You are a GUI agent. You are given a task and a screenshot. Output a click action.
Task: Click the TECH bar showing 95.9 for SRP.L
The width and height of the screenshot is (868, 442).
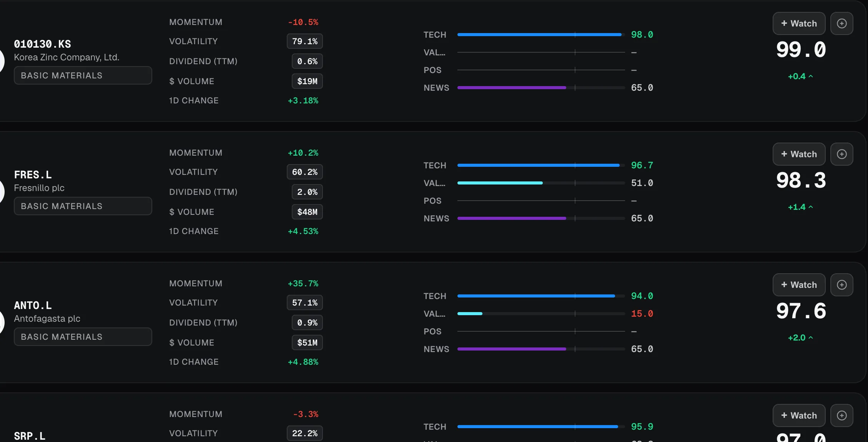(541, 427)
